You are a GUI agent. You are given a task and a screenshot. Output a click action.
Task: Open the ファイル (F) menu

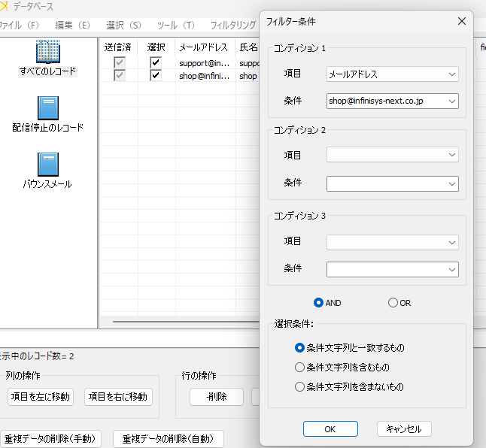coord(19,25)
